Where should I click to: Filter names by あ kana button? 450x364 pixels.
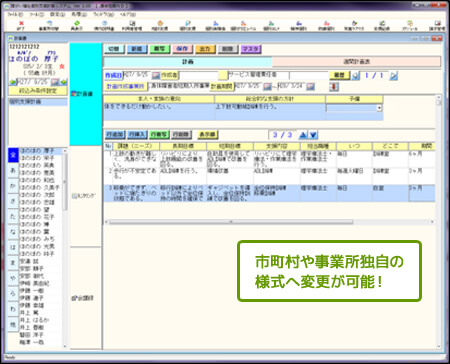point(13,170)
